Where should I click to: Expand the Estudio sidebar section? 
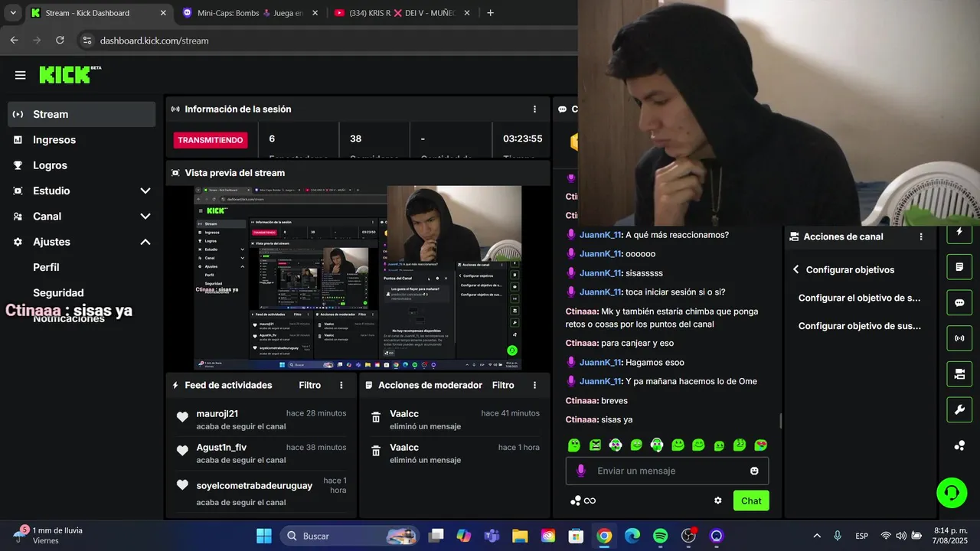145,191
